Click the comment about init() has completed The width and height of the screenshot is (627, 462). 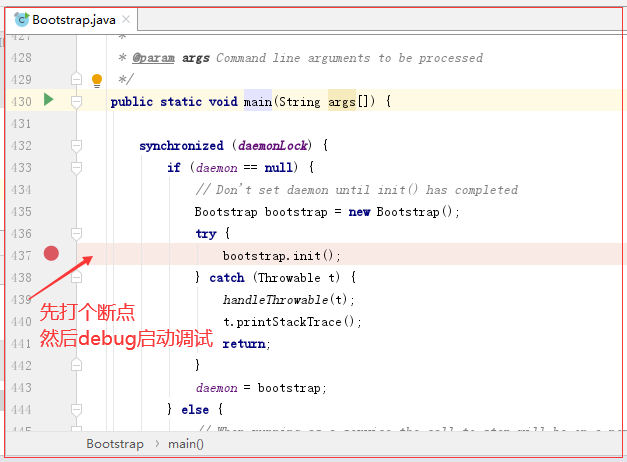[356, 190]
